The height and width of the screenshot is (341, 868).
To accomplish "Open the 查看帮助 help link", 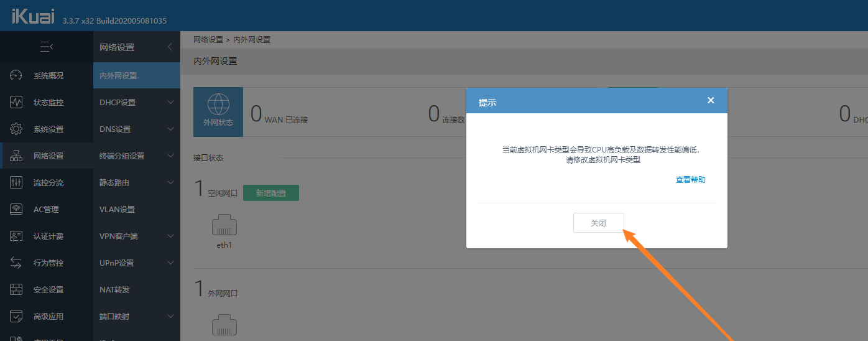I will pos(690,180).
